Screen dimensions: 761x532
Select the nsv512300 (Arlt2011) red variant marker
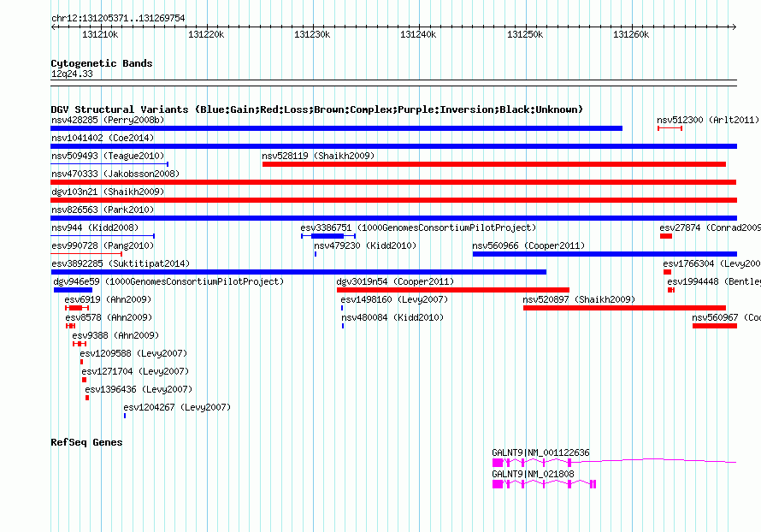point(670,128)
